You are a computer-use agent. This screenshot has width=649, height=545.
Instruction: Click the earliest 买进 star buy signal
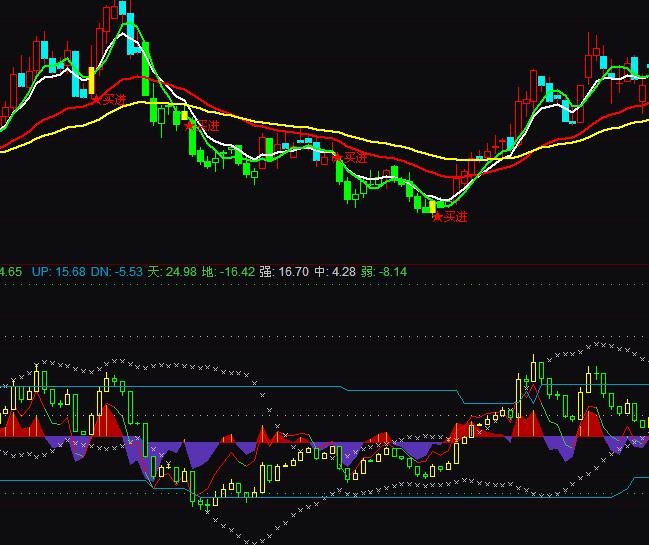coord(110,99)
